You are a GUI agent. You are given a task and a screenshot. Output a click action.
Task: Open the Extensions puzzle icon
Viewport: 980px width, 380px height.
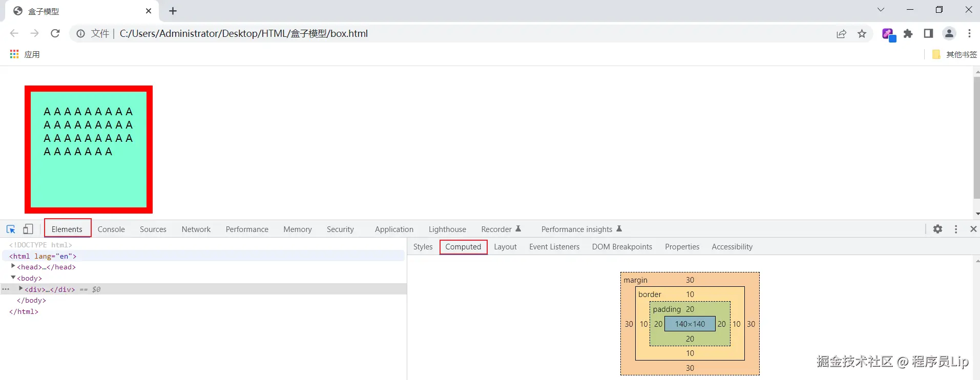click(x=908, y=34)
